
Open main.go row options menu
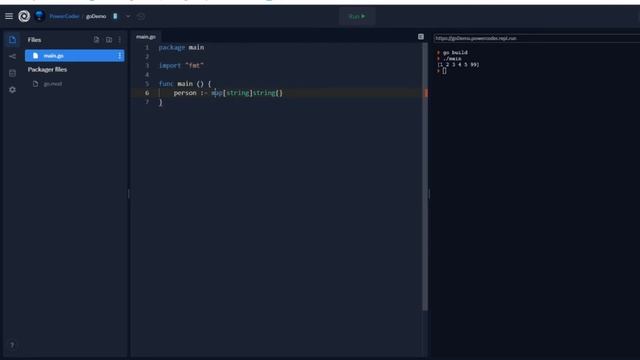[x=120, y=56]
